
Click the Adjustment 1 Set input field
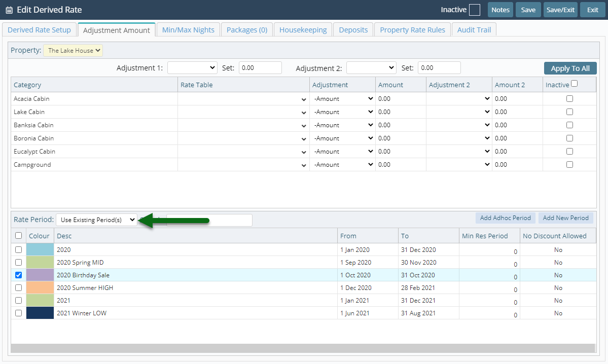click(x=260, y=68)
